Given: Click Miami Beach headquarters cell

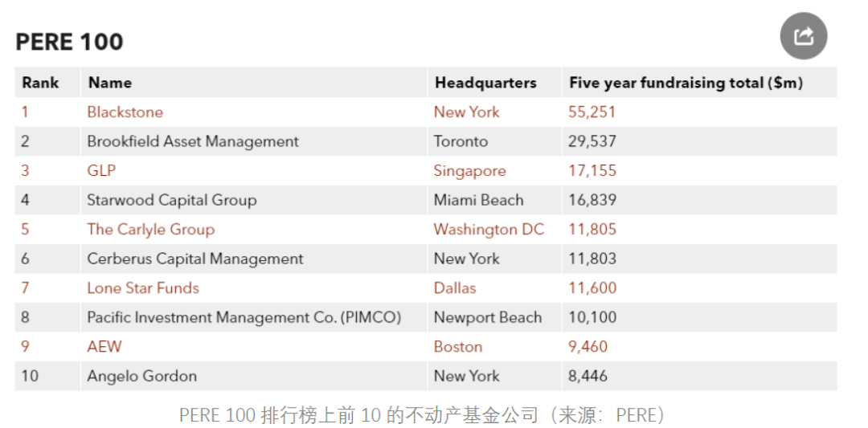Looking at the screenshot, I should tap(478, 200).
